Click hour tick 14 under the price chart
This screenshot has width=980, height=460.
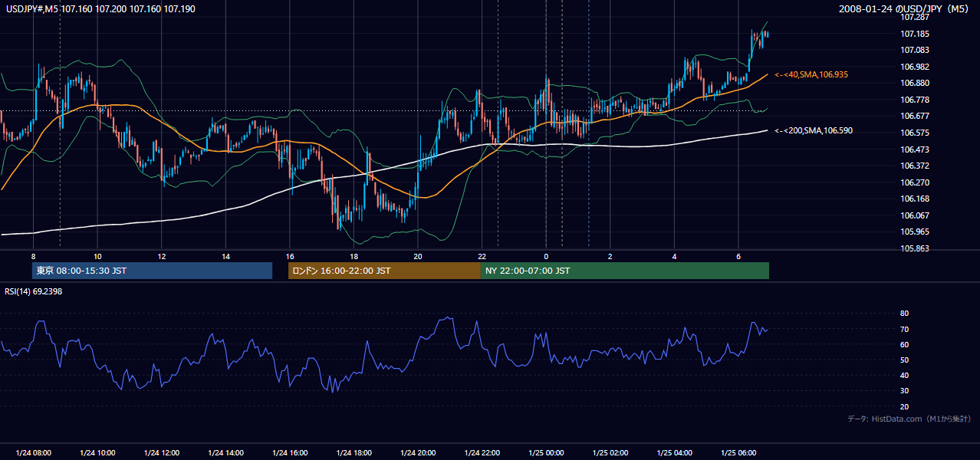[225, 256]
